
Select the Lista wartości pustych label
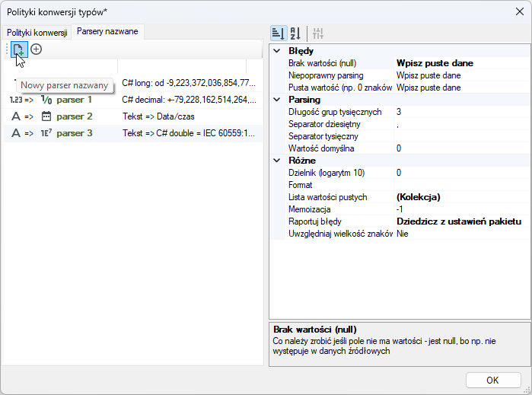(328, 197)
